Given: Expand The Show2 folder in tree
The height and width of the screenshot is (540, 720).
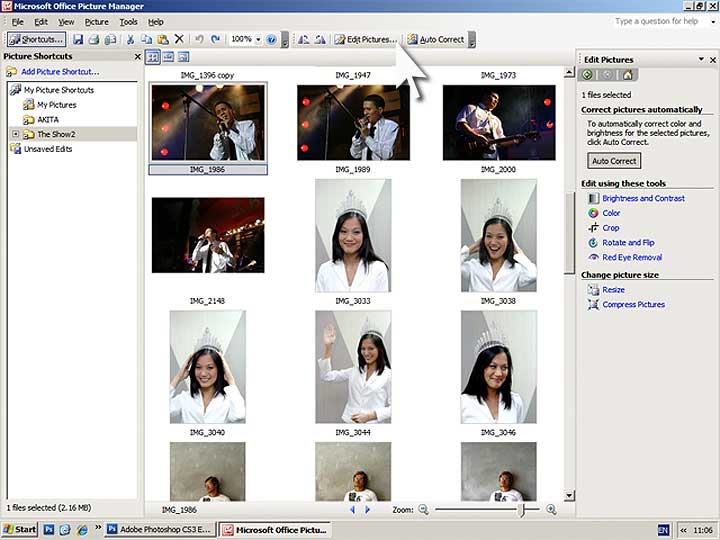Looking at the screenshot, I should pos(15,134).
